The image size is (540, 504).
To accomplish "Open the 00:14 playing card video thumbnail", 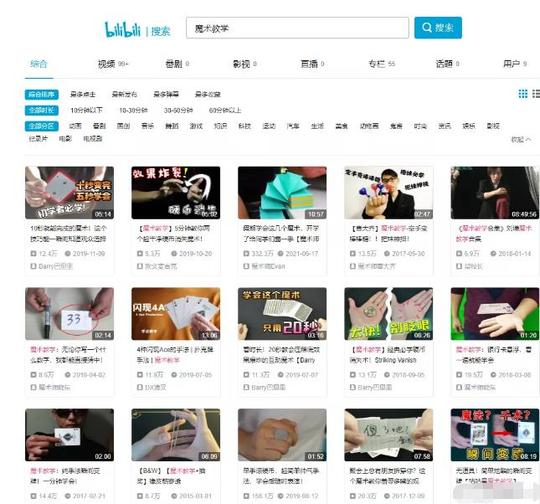I will 69,193.
